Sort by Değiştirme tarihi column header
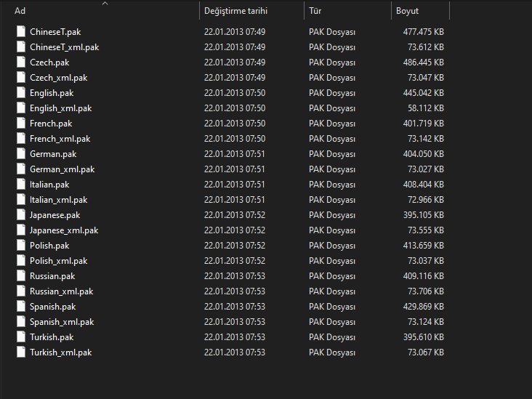This screenshot has height=399, width=532. pyautogui.click(x=235, y=11)
